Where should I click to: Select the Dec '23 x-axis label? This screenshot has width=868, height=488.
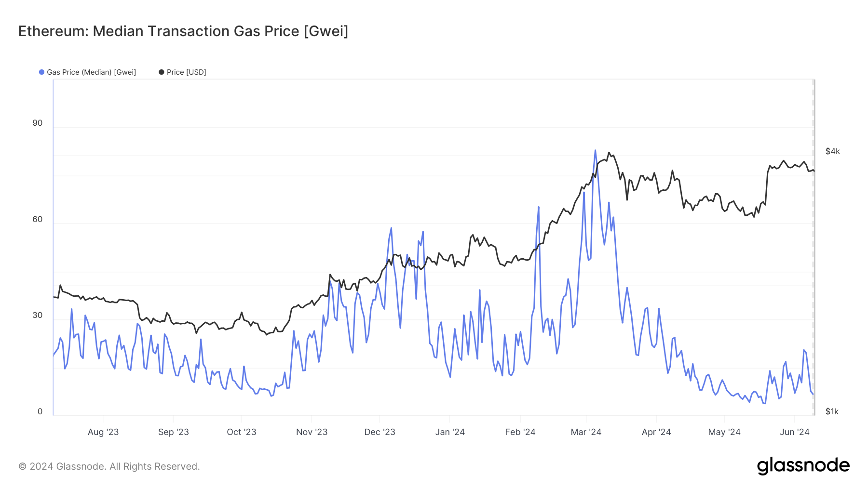click(x=380, y=432)
